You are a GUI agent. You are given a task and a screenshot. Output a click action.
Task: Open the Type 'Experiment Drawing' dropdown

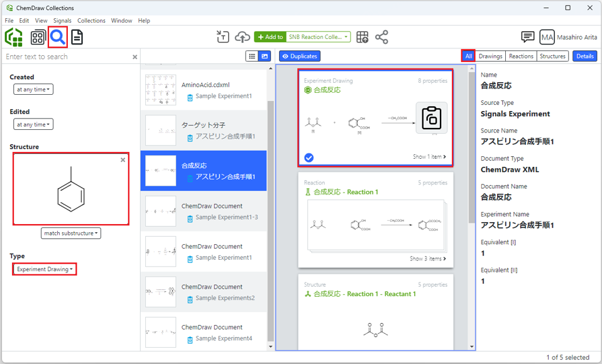[45, 269]
